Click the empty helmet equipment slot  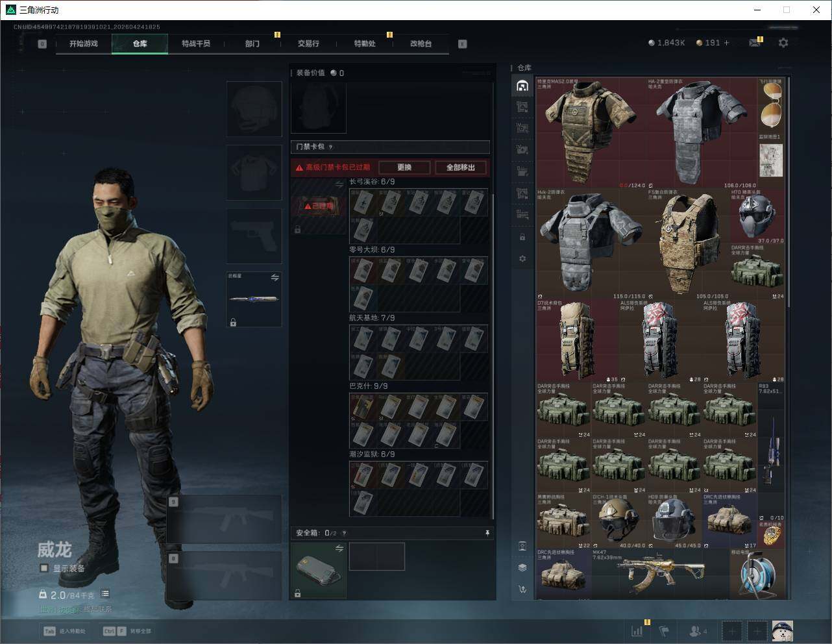pos(254,109)
